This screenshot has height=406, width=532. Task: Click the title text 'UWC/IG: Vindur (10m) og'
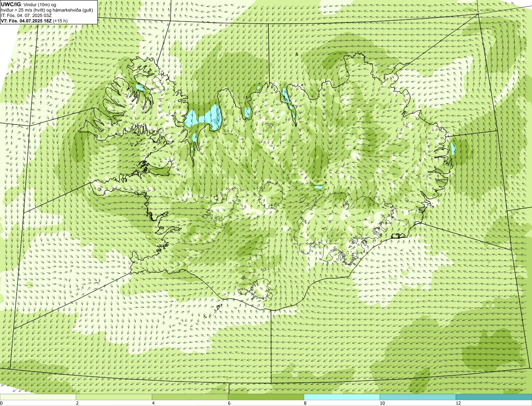pyautogui.click(x=28, y=4)
